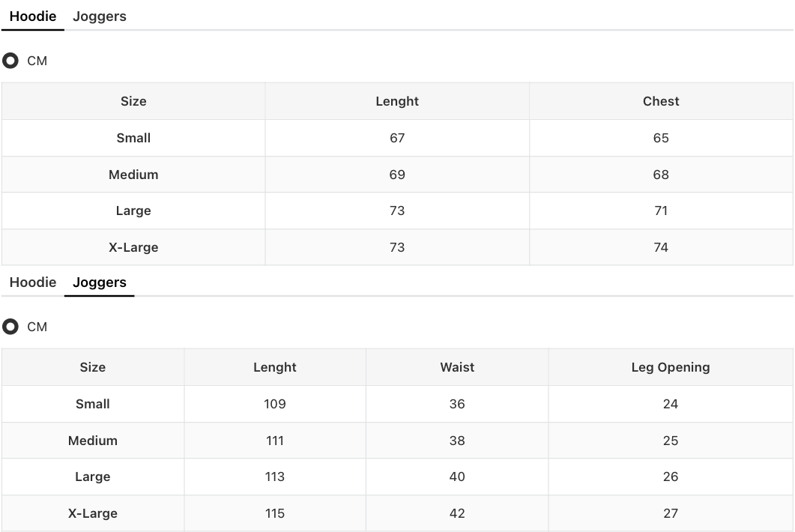Click the Medium waist value 38

457,441
